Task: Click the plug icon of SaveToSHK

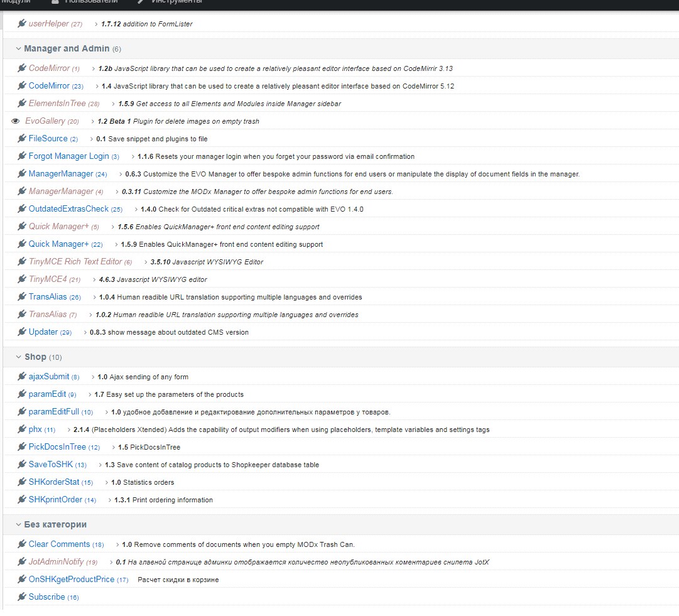Action: 21,465
